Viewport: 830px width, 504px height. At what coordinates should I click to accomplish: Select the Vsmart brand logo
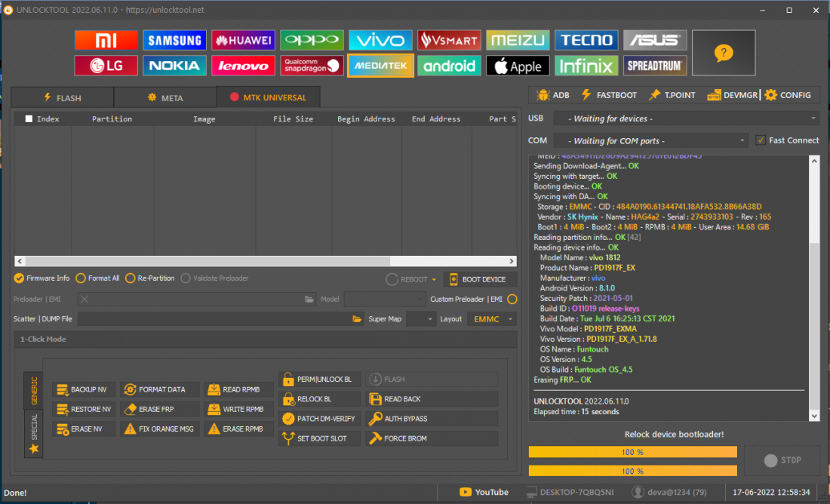449,40
